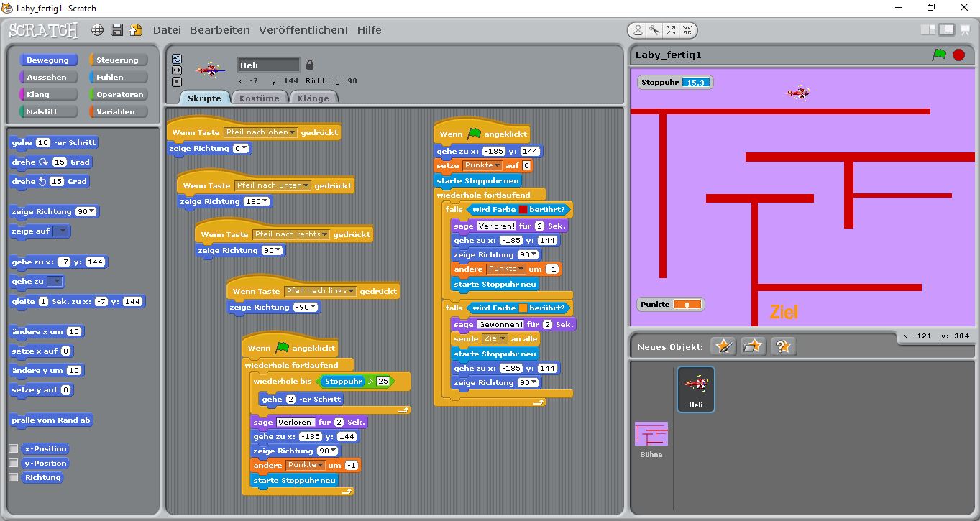The width and height of the screenshot is (980, 521).
Task: Click the lock icon next to Heli name
Action: [310, 65]
